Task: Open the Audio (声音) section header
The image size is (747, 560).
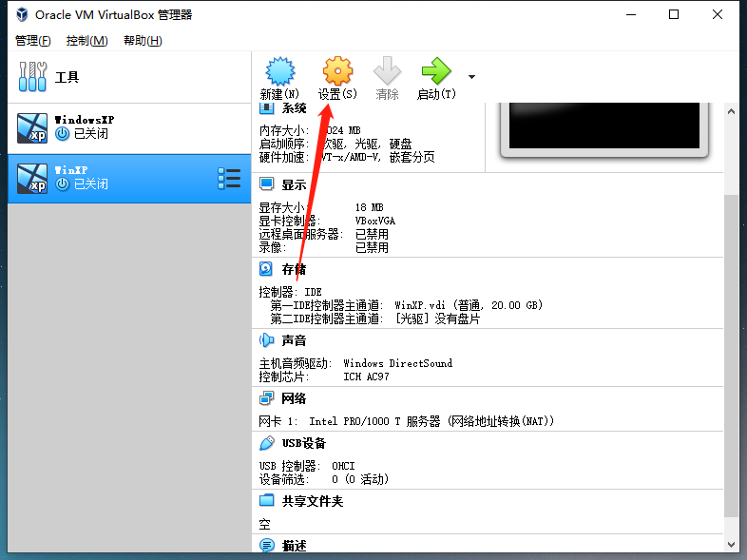Action: pos(294,340)
